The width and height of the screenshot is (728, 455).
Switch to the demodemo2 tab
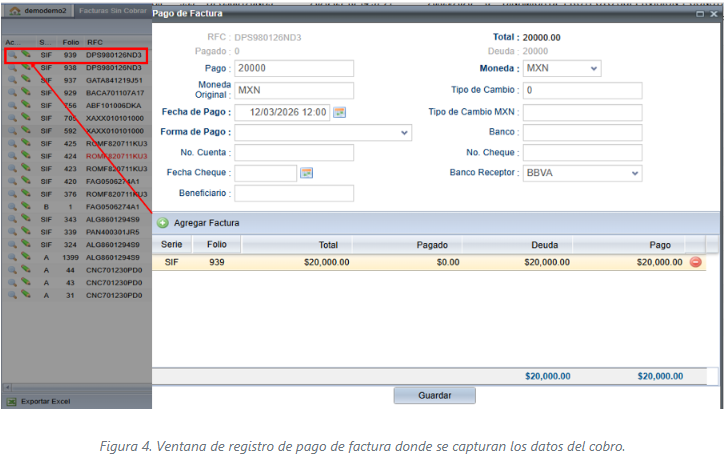coord(45,10)
